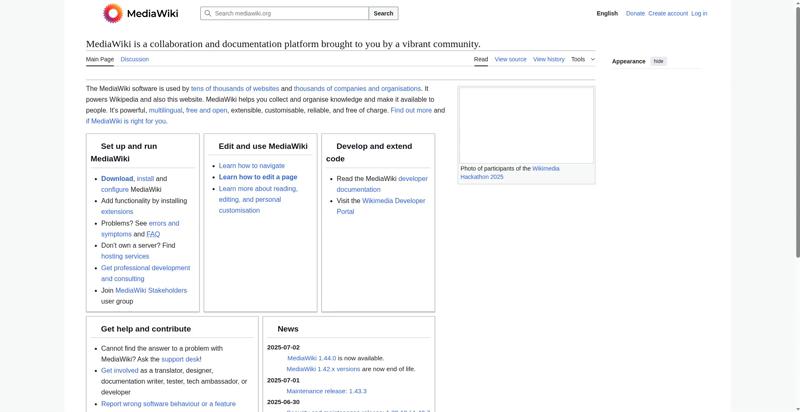Open the View history tab
Viewport: 800px width, 412px height.
tap(549, 59)
